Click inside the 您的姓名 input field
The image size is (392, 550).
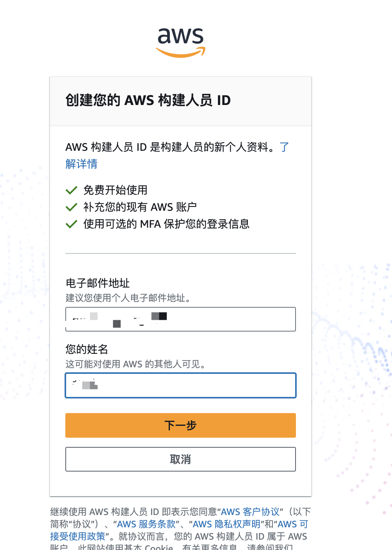click(181, 385)
